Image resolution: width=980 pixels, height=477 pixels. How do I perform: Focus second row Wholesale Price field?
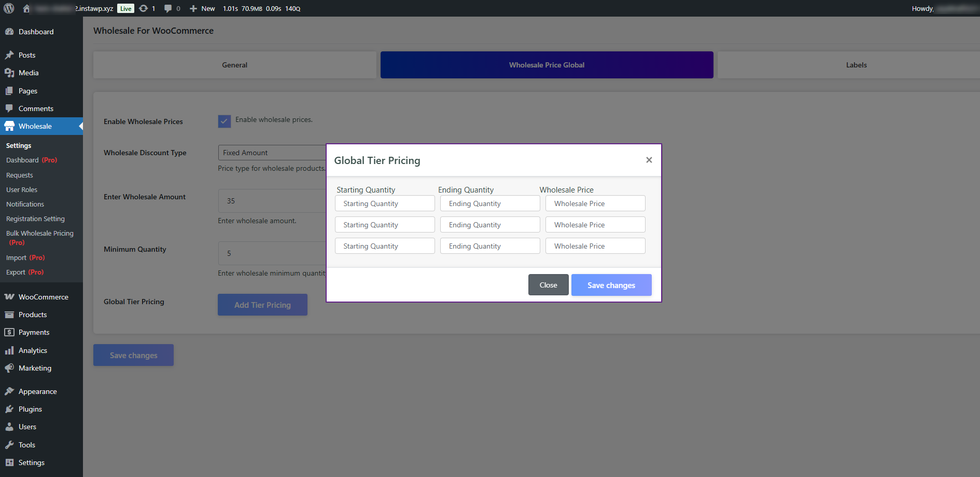pyautogui.click(x=595, y=225)
